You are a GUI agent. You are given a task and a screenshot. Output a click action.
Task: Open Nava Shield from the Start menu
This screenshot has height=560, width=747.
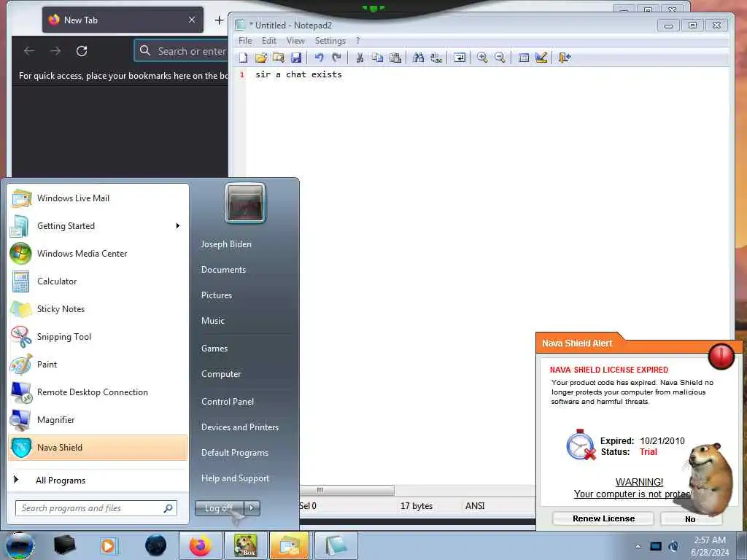[x=98, y=447]
